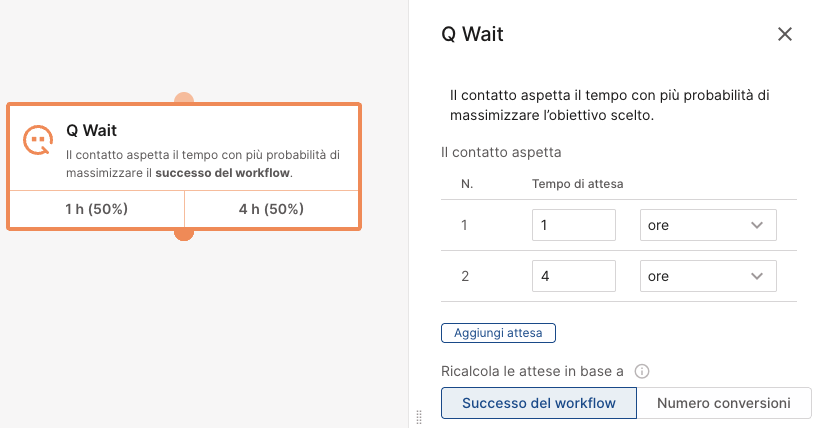This screenshot has height=428, width=818.
Task: Click the Q Wait node chat icon
Action: (38, 140)
